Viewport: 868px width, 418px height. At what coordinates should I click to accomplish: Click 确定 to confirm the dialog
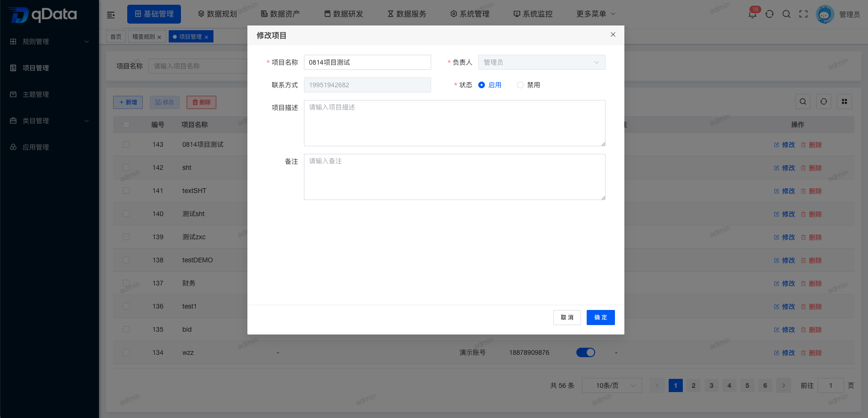click(x=601, y=318)
